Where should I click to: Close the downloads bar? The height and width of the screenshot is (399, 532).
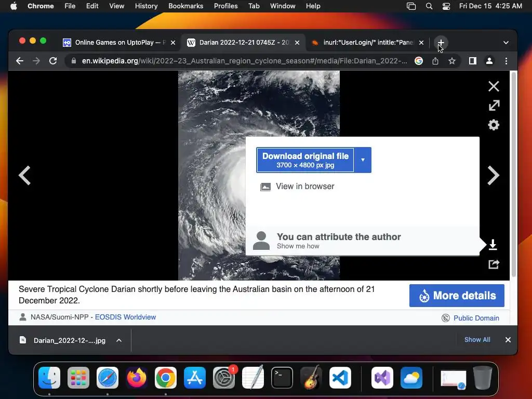[x=508, y=340]
